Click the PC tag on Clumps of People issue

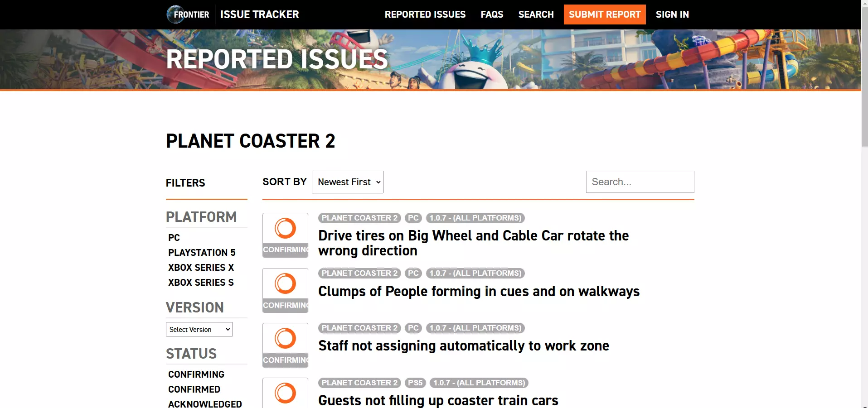coord(413,273)
